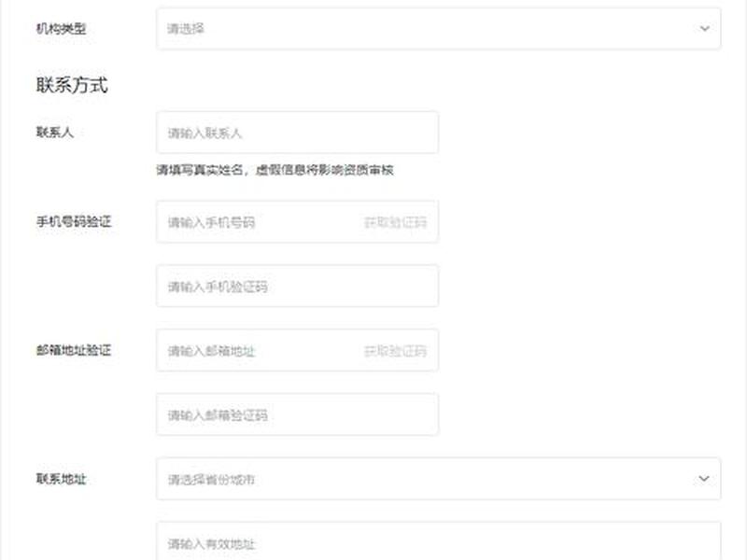
Task: Focus the 请输入手机验证码 field
Action: tap(297, 287)
